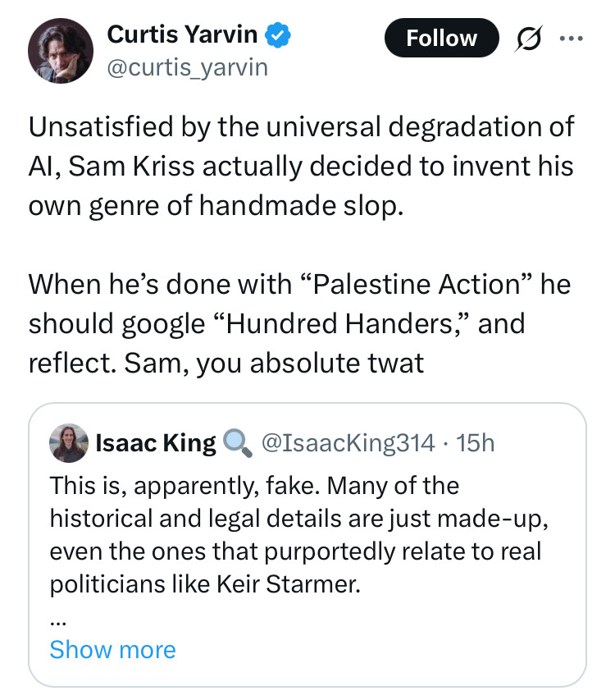Open the more options ellipsis menu
Viewport: 615px width, 700px height.
pyautogui.click(x=572, y=38)
